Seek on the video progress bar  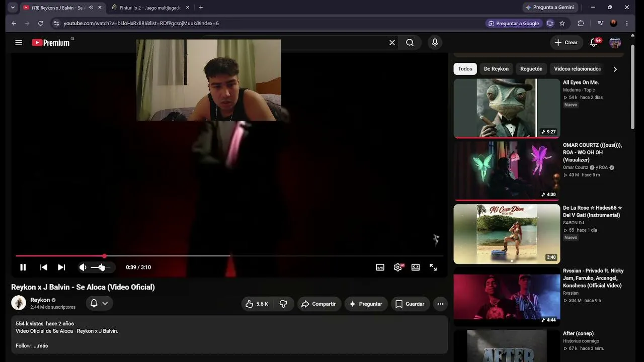click(229, 256)
